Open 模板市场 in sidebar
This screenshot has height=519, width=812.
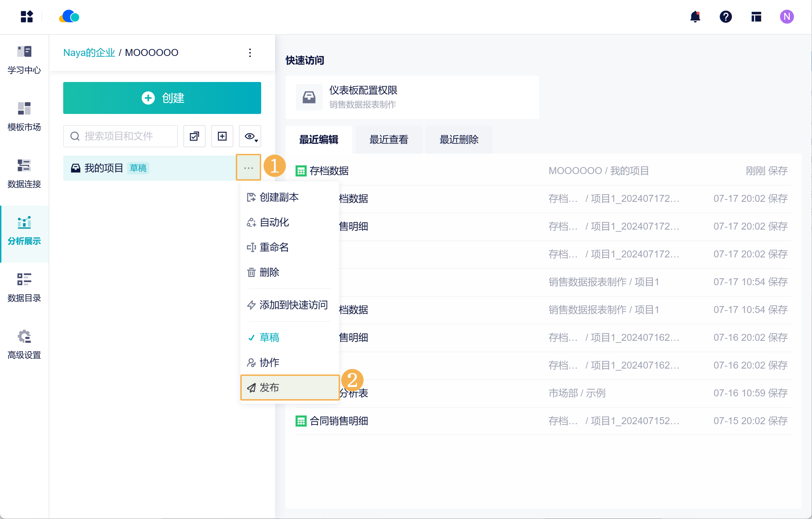(x=24, y=117)
